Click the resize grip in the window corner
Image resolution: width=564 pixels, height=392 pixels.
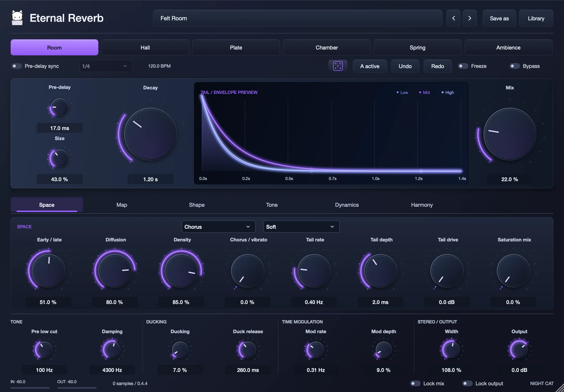(560, 388)
